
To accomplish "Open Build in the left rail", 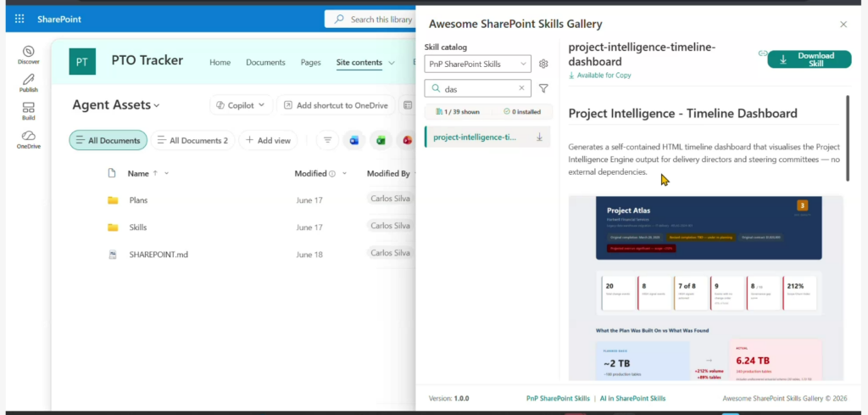I will tap(28, 111).
